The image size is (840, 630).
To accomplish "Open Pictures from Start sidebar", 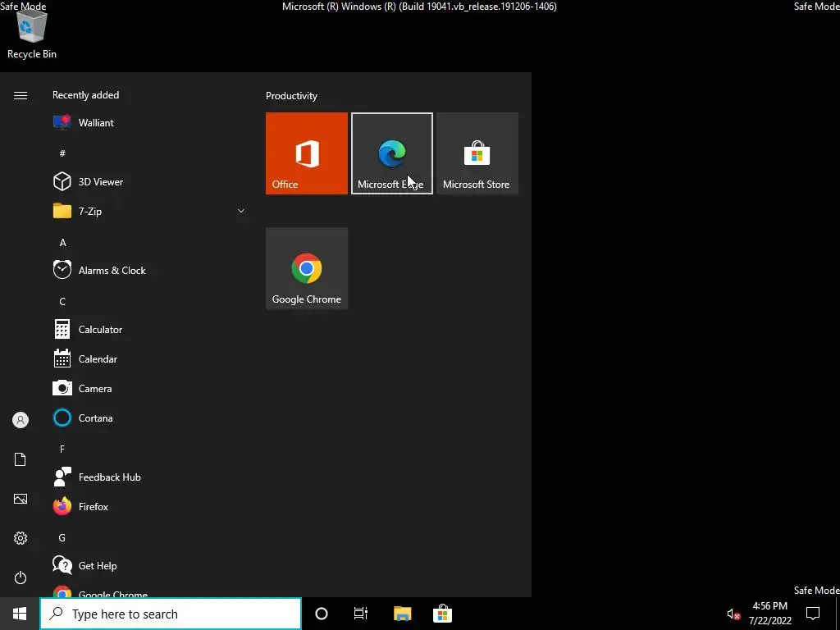I will click(21, 499).
